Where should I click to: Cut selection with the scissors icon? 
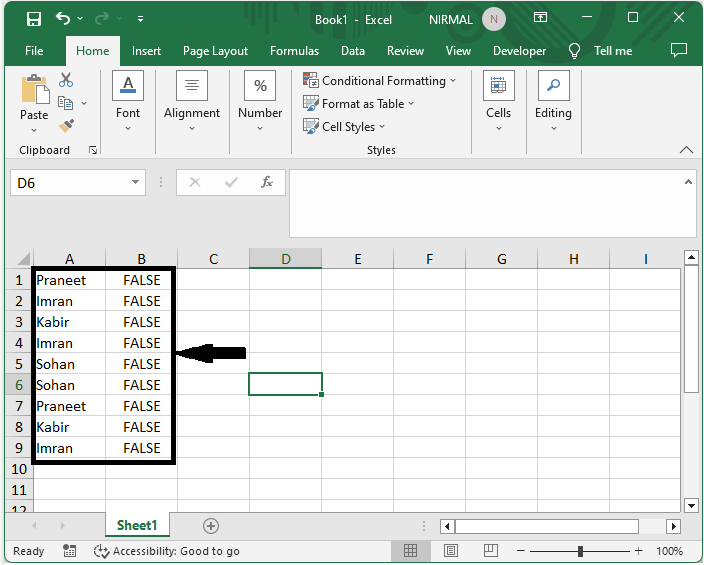click(x=66, y=80)
